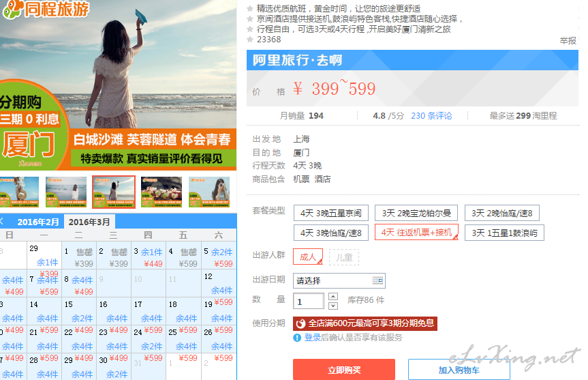The height and width of the screenshot is (380, 588).
Task: Open the calendar icon in date field
Action: click(377, 280)
